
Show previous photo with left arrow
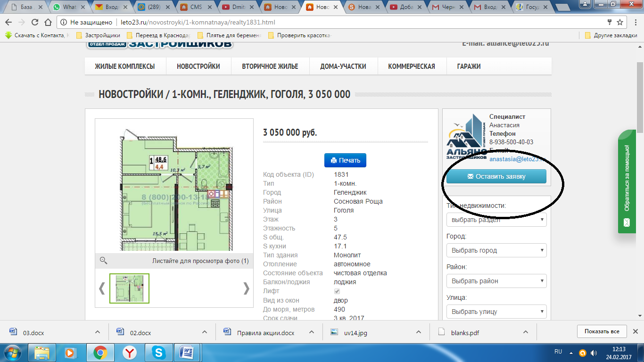coord(102,288)
